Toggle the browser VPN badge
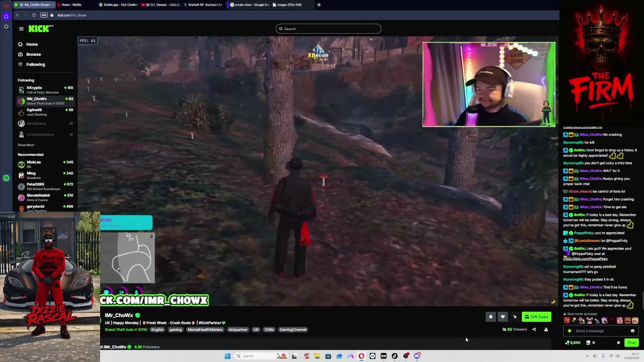The height and width of the screenshot is (362, 644). point(44,15)
